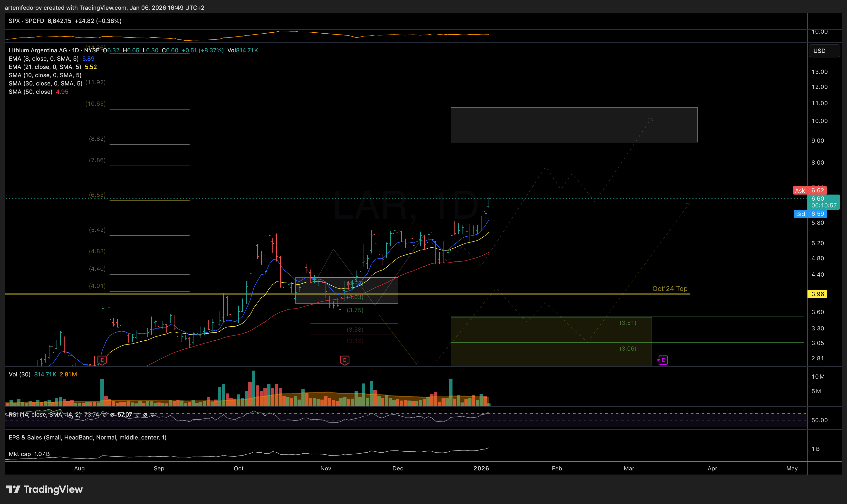
Task: Click the green (3.75) level label
Action: (x=355, y=310)
